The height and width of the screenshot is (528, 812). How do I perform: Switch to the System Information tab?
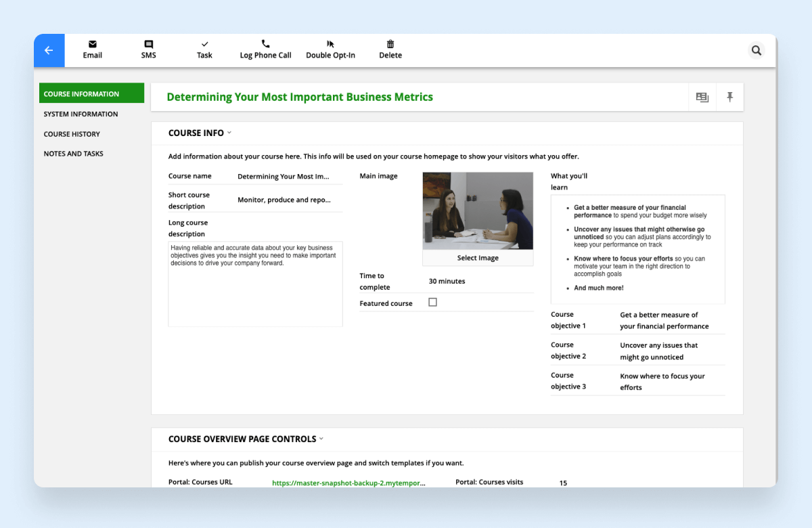tap(81, 114)
